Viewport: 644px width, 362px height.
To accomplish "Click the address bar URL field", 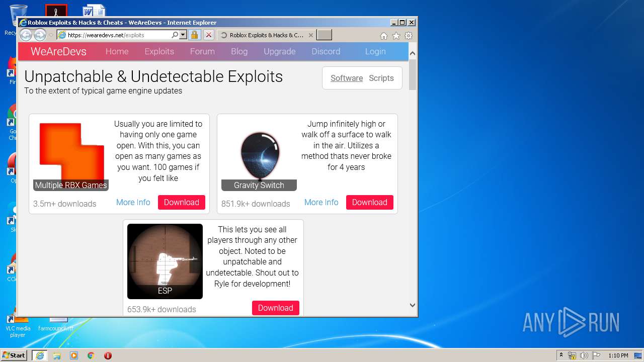I will click(118, 35).
